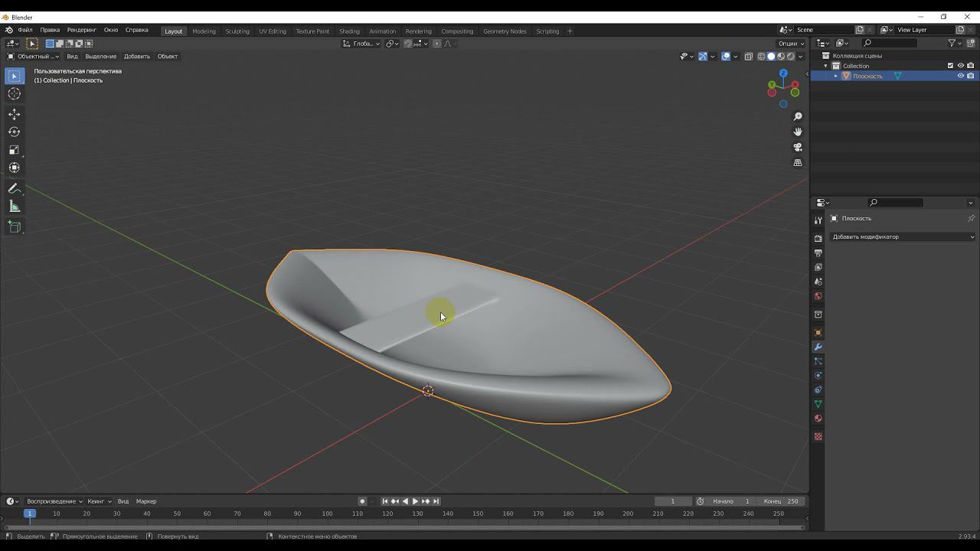Open the Добавить menu in viewport header

click(x=137, y=56)
